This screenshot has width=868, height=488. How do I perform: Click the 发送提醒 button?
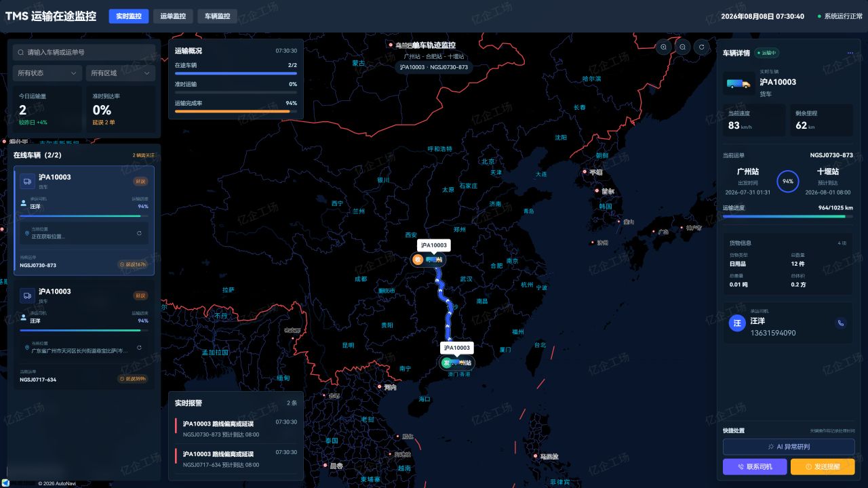pyautogui.click(x=823, y=467)
